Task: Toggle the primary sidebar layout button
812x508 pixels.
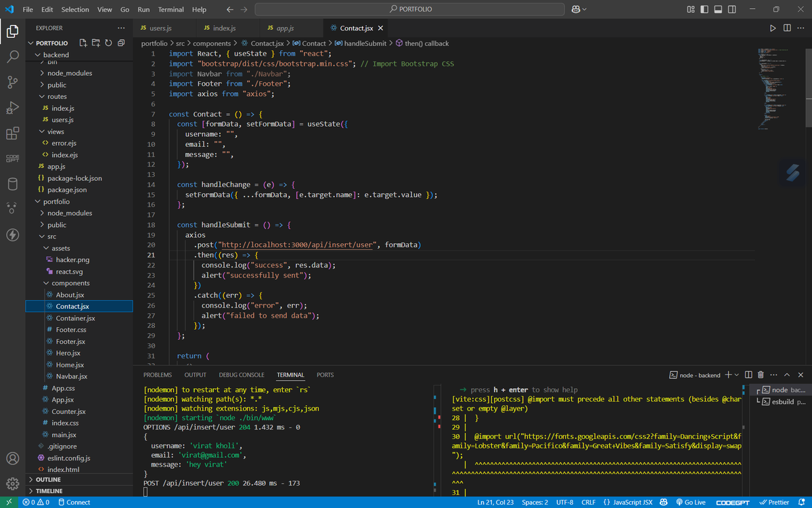Action: 705,9
